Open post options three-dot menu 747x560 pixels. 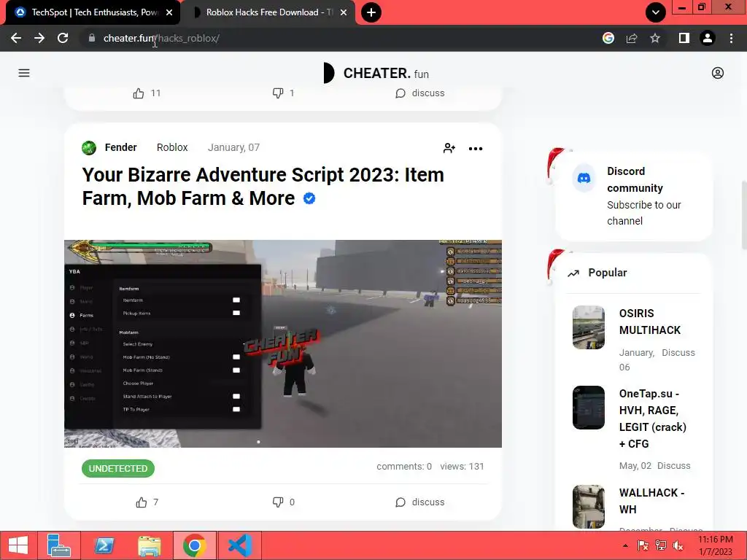tap(476, 149)
